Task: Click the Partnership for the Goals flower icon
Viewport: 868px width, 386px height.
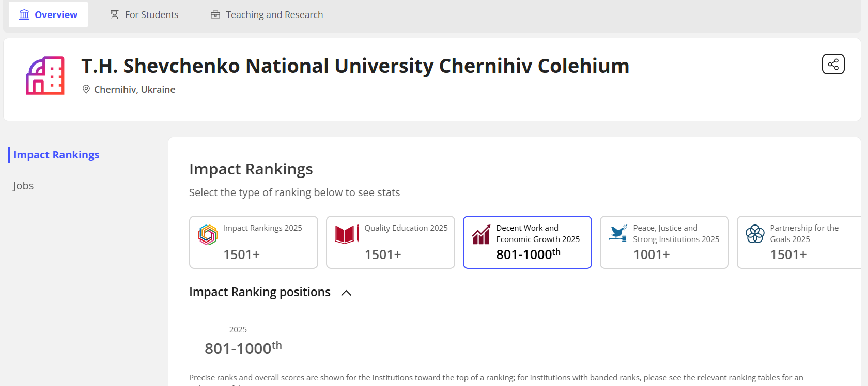Action: [x=755, y=234]
